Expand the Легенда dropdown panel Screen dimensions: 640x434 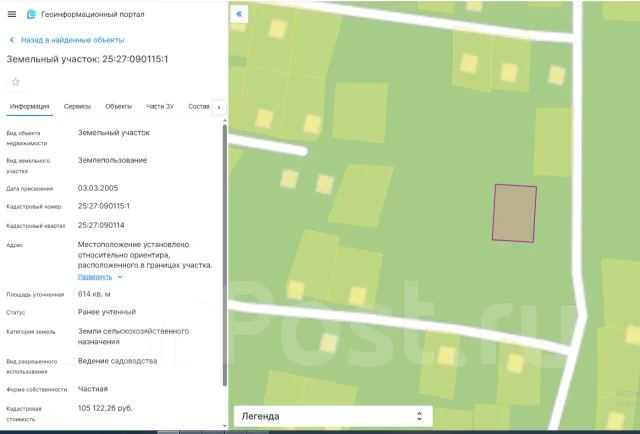(x=333, y=416)
